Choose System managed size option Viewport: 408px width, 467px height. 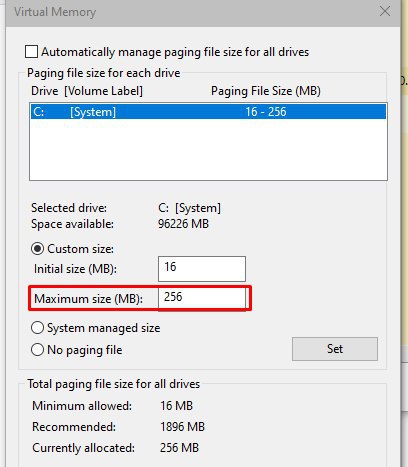point(37,328)
